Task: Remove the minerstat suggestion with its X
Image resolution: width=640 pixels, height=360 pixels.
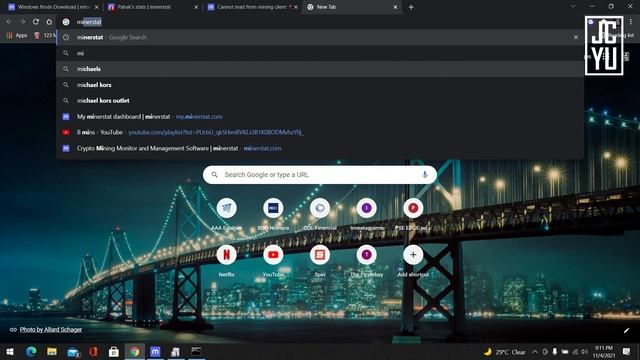Action: pyautogui.click(x=576, y=37)
